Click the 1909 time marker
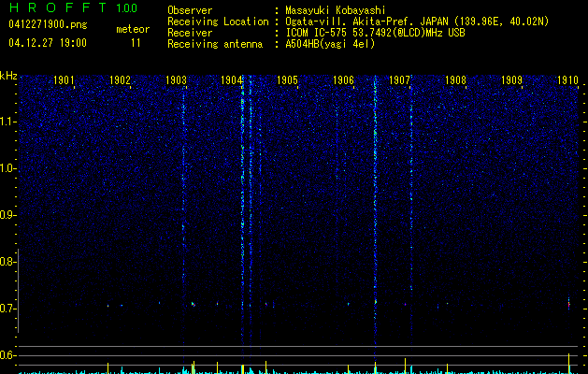588x374 pixels. click(511, 80)
